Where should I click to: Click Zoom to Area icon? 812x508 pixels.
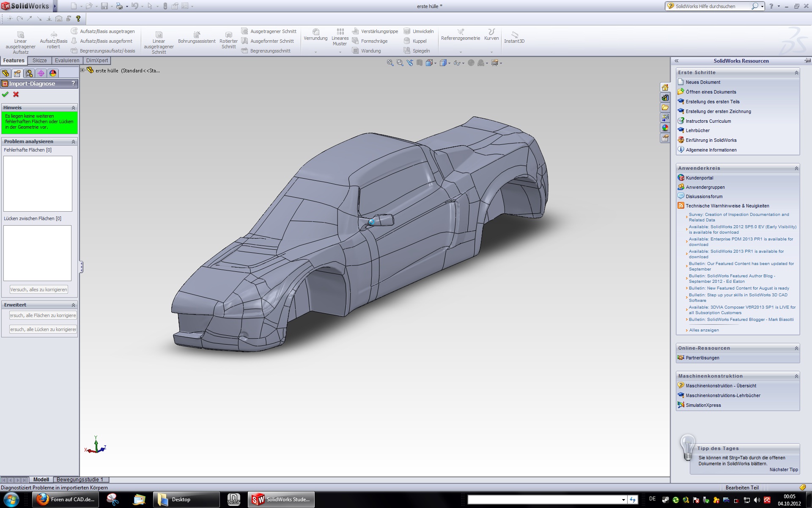[400, 63]
